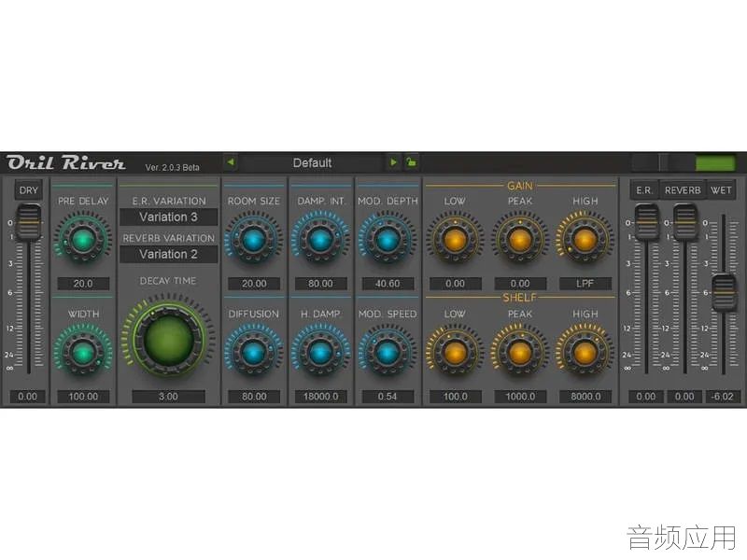Toggle the WET button
The width and height of the screenshot is (747, 560).
[721, 190]
